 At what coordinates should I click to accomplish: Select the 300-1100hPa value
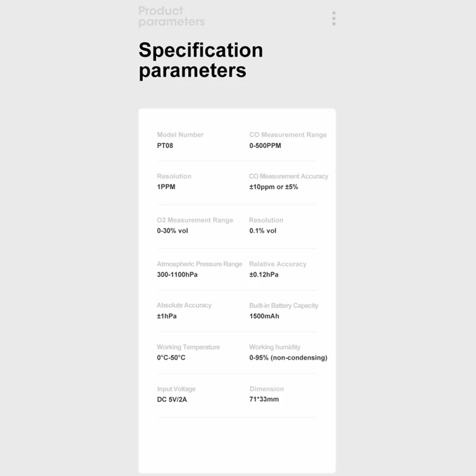point(177,275)
